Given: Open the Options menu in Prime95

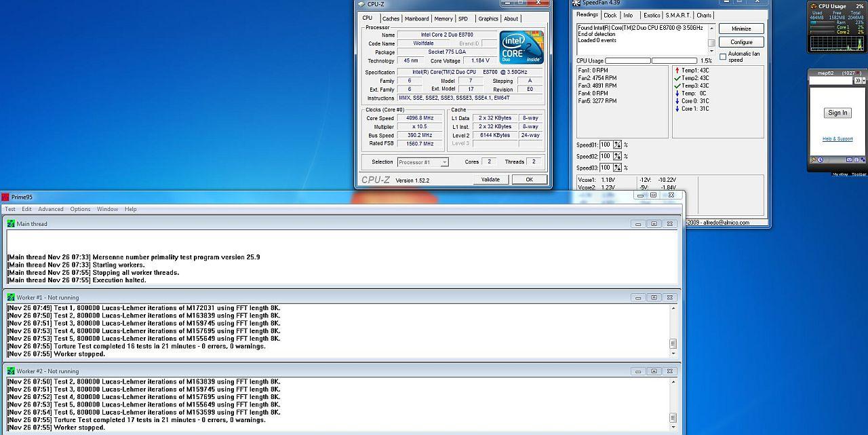Looking at the screenshot, I should click(80, 209).
